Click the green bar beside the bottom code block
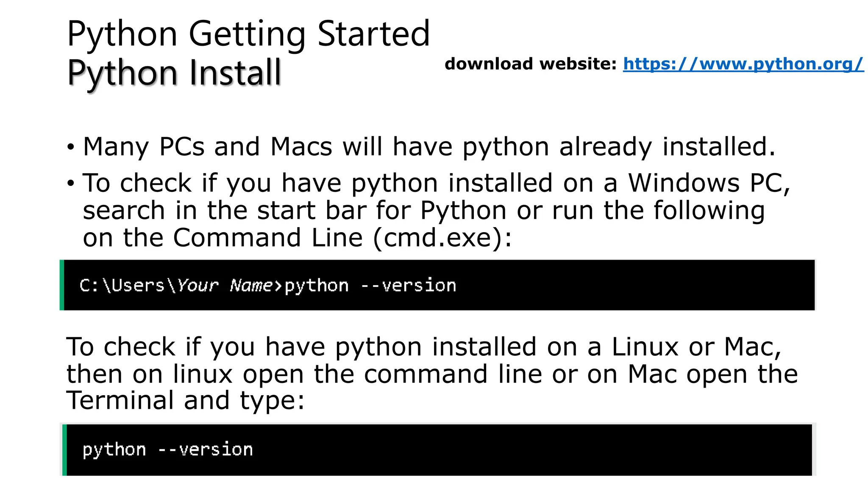 coord(64,450)
